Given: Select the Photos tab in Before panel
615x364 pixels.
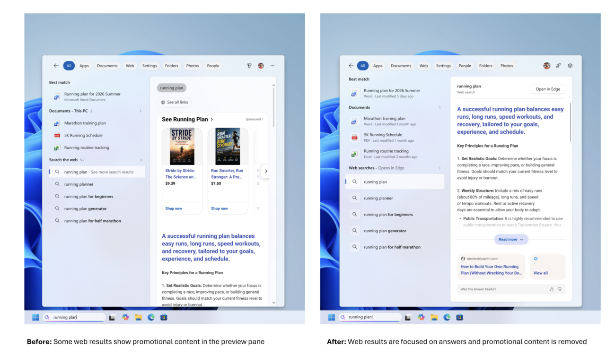Looking at the screenshot, I should (193, 66).
